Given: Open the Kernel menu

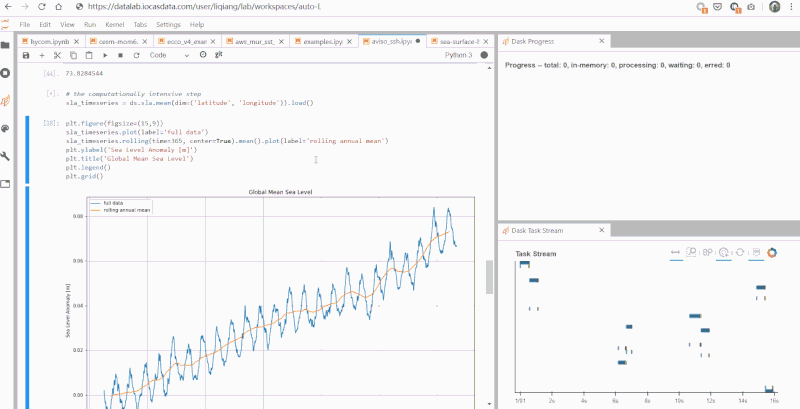Looking at the screenshot, I should point(114,24).
